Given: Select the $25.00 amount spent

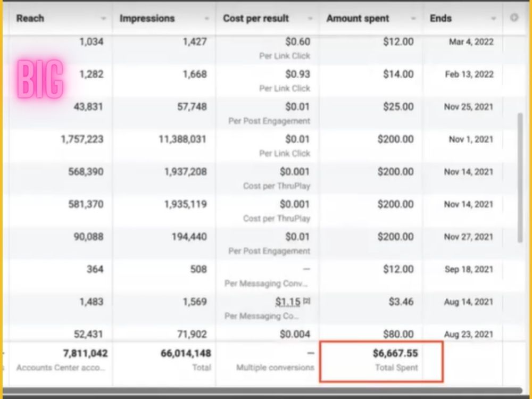Looking at the screenshot, I should pyautogui.click(x=398, y=107).
